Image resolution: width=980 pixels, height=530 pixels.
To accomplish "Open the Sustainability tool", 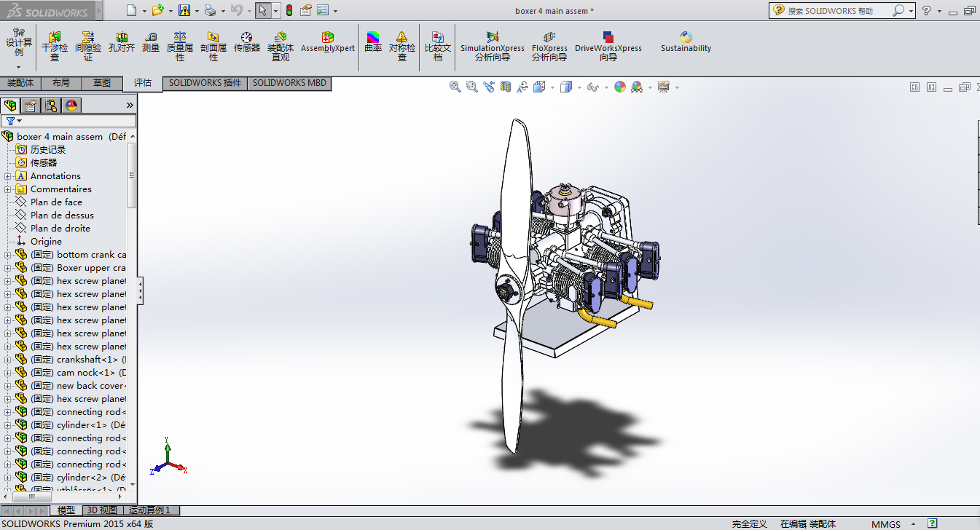I will tap(686, 42).
